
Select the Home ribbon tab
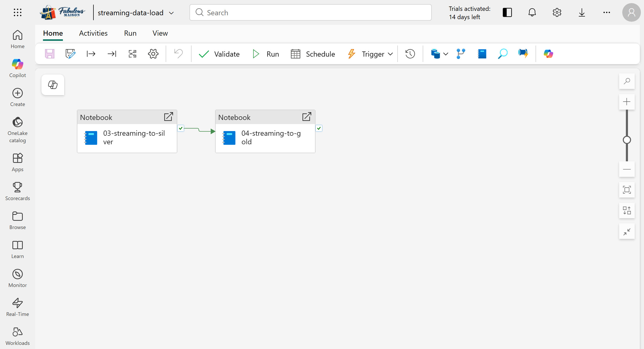(x=53, y=33)
